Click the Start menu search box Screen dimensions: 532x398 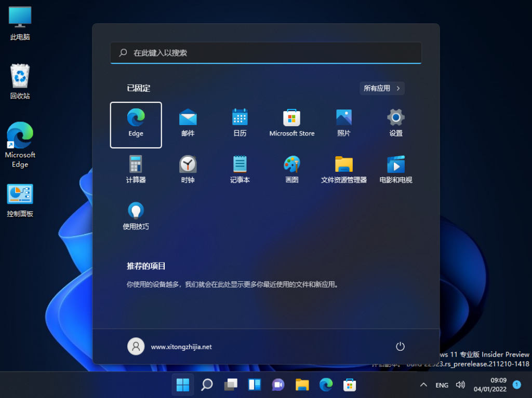pyautogui.click(x=265, y=52)
